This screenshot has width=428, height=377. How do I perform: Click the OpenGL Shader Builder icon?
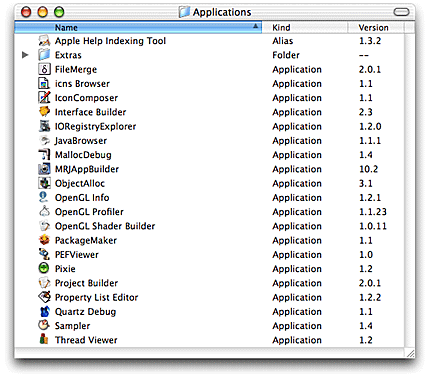coord(44,226)
